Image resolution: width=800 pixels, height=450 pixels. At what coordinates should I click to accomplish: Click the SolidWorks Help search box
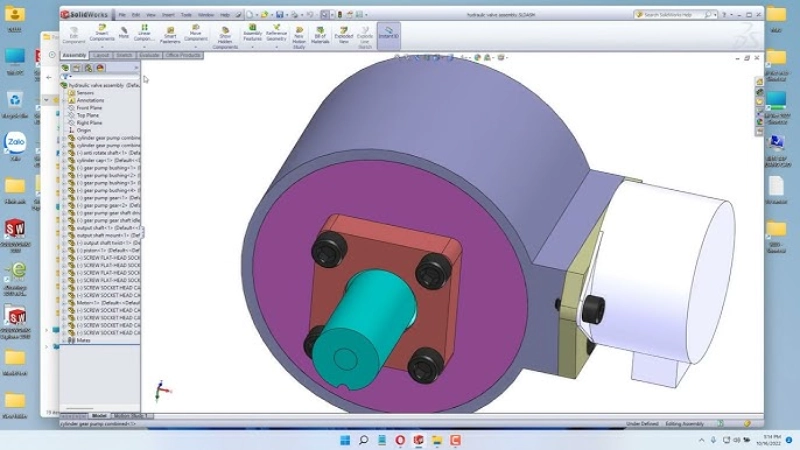tap(682, 15)
